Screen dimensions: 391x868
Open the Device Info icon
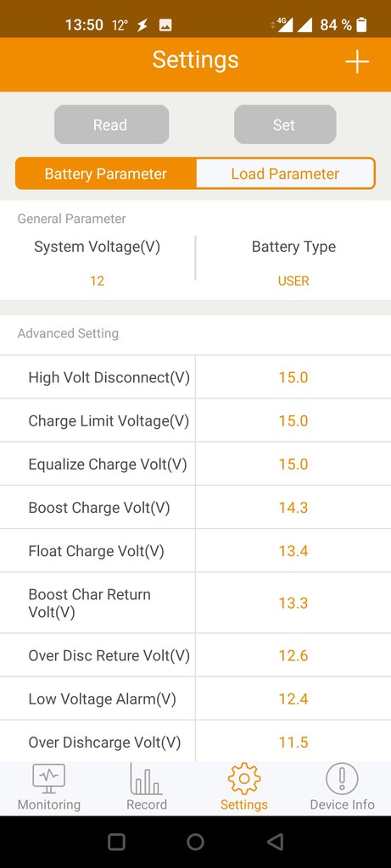click(342, 779)
